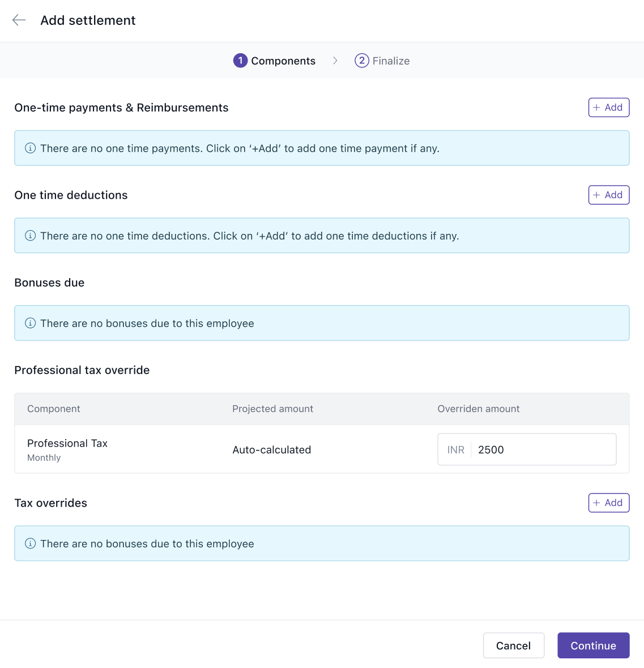Screen dimensions: 644x668
Task: Click the Overriden amount field showing 2500
Action: (x=527, y=449)
